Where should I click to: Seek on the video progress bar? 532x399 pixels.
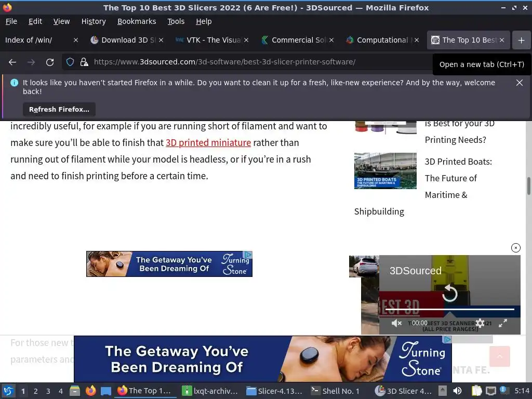[449, 309]
